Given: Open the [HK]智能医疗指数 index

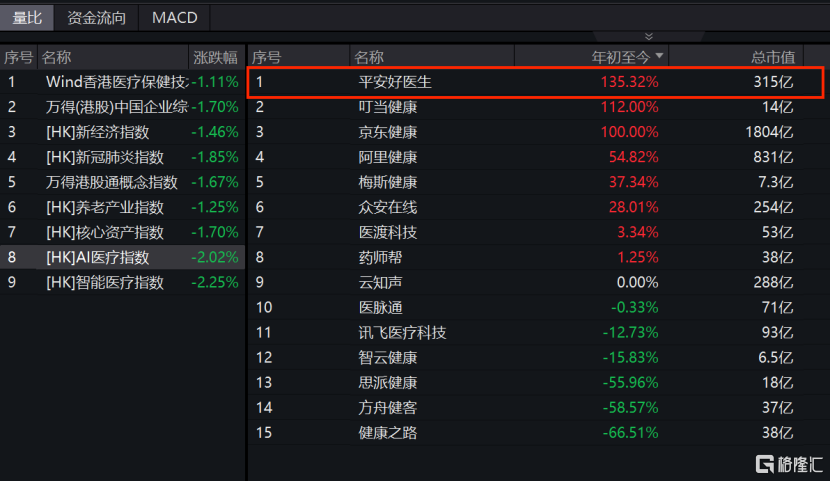Looking at the screenshot, I should [x=104, y=282].
